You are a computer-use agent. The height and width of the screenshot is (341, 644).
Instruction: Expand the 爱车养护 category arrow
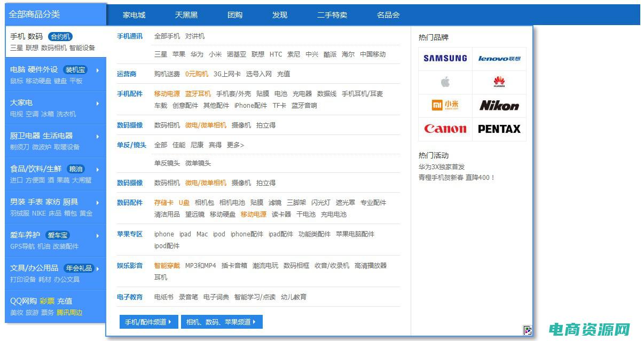click(x=98, y=235)
